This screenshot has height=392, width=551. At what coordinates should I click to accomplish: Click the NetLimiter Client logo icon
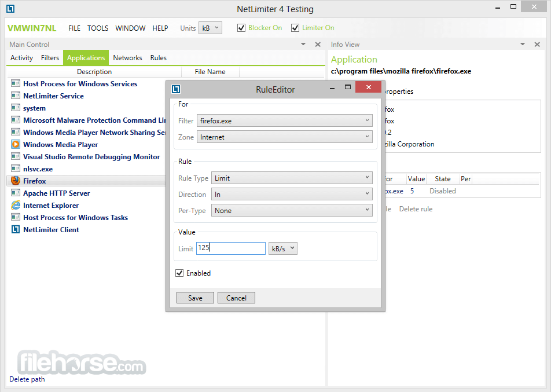(x=16, y=229)
